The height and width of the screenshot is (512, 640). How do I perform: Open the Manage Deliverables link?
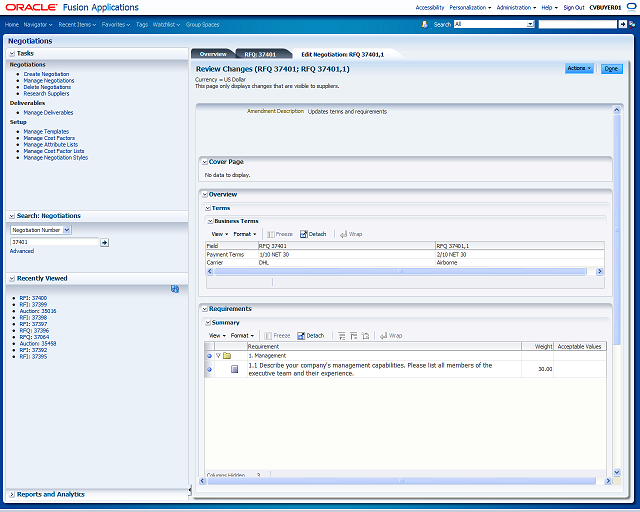(x=48, y=112)
